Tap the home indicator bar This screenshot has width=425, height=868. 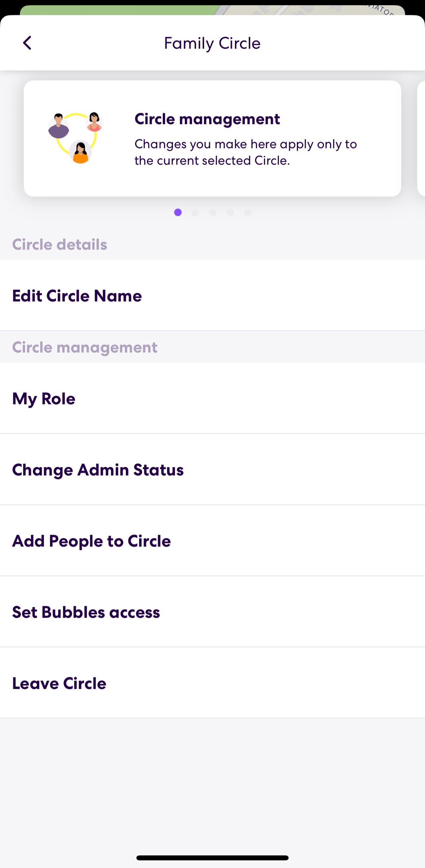click(212, 857)
